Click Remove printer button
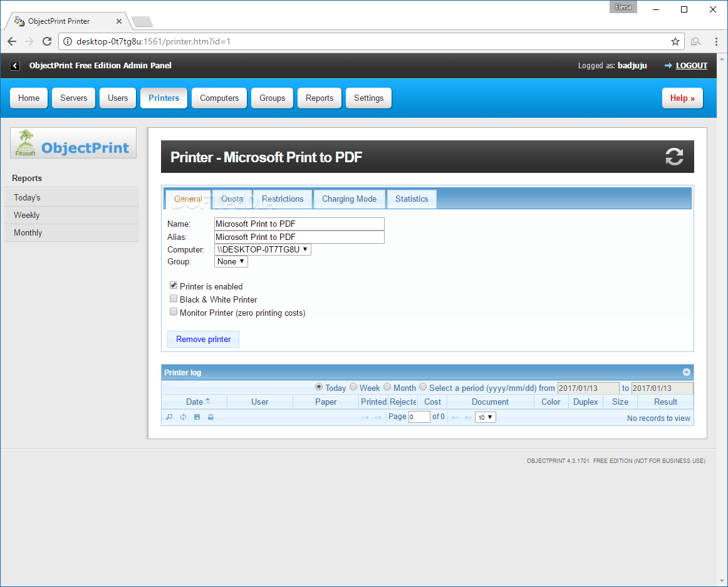The image size is (728, 587). (204, 339)
